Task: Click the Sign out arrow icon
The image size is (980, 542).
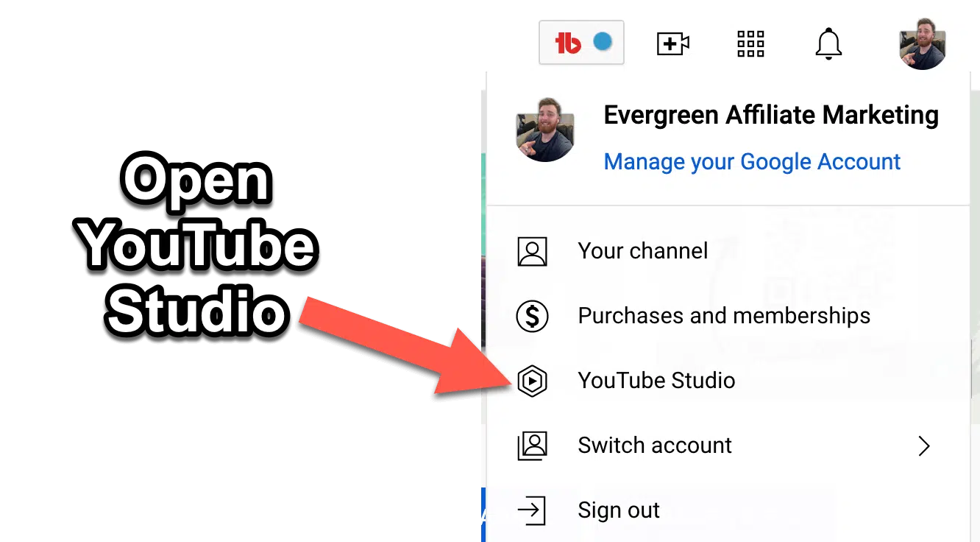Action: (x=532, y=510)
